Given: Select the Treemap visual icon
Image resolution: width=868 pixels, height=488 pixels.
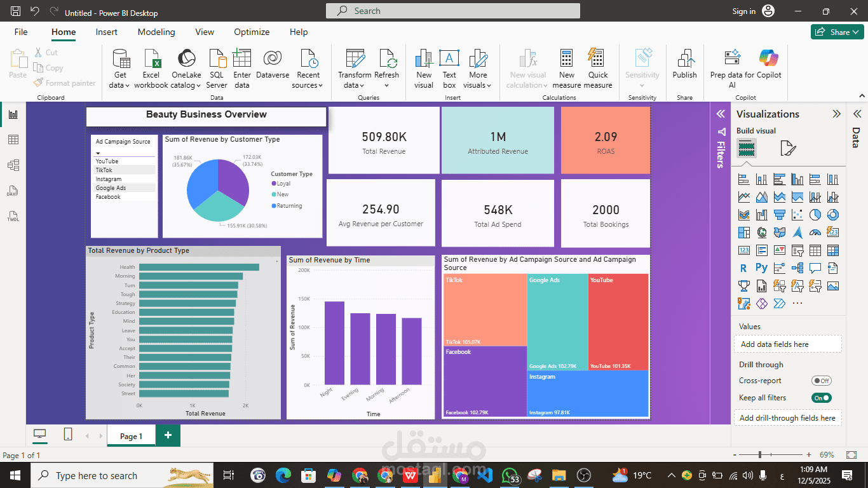Looking at the screenshot, I should 743,233.
